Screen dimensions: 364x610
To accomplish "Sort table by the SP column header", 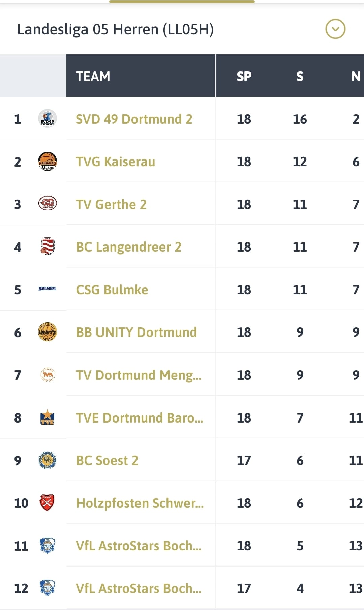I will click(x=244, y=76).
